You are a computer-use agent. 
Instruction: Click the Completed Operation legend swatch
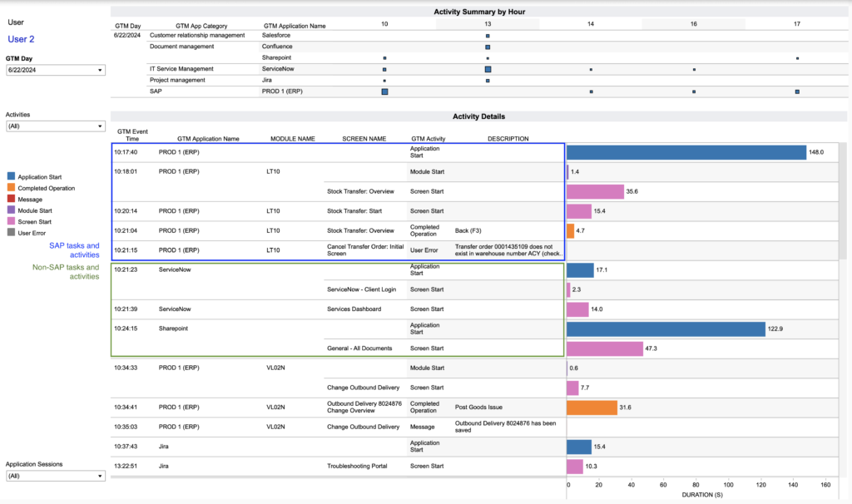11,188
